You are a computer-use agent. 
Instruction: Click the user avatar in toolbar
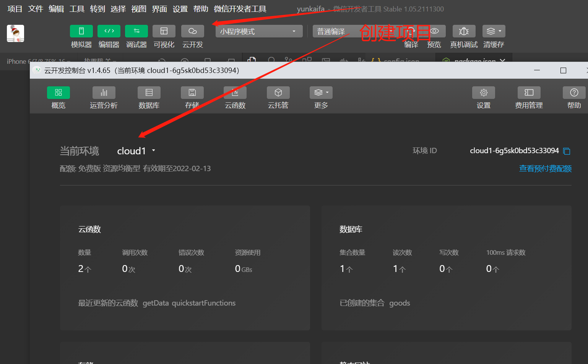[15, 34]
